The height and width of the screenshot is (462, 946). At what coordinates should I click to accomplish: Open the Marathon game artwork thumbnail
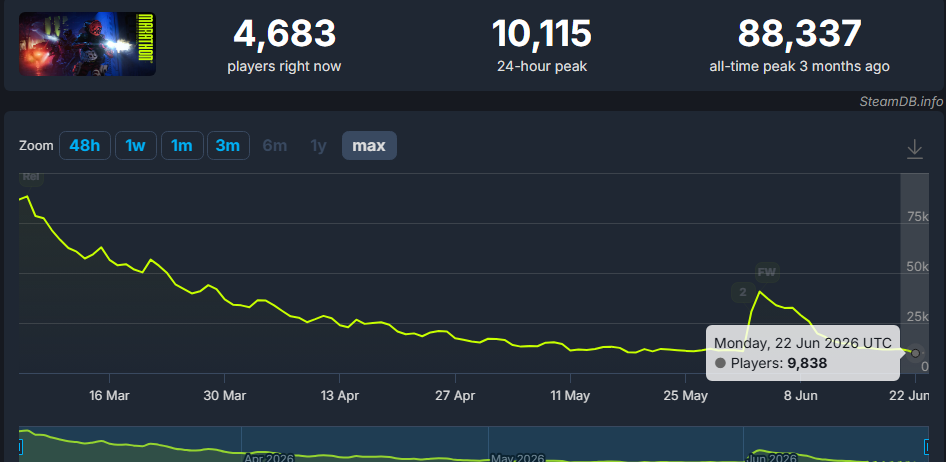point(87,44)
